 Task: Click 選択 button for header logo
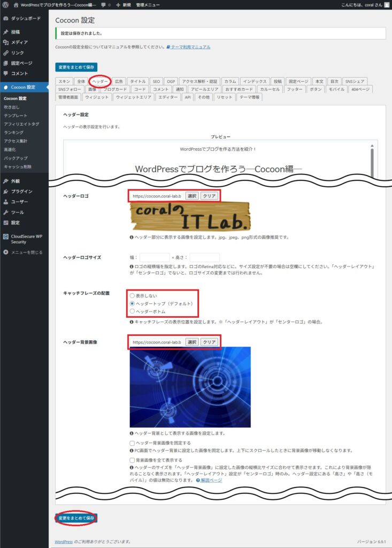click(x=192, y=196)
